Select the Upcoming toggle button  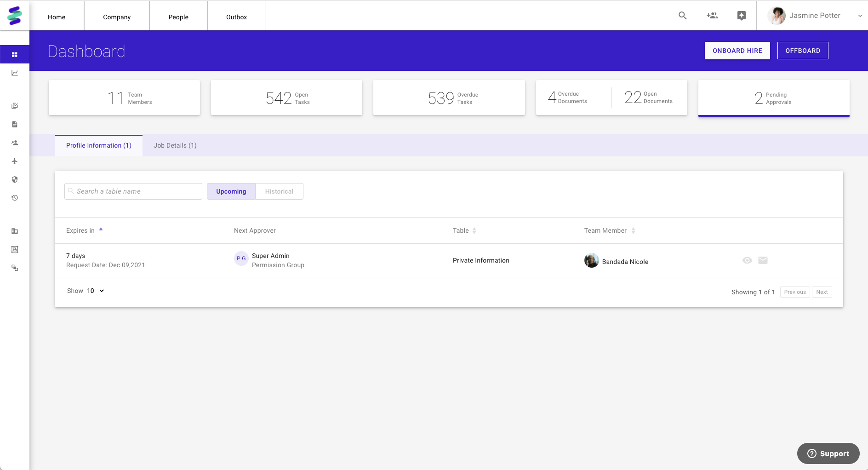(x=231, y=191)
